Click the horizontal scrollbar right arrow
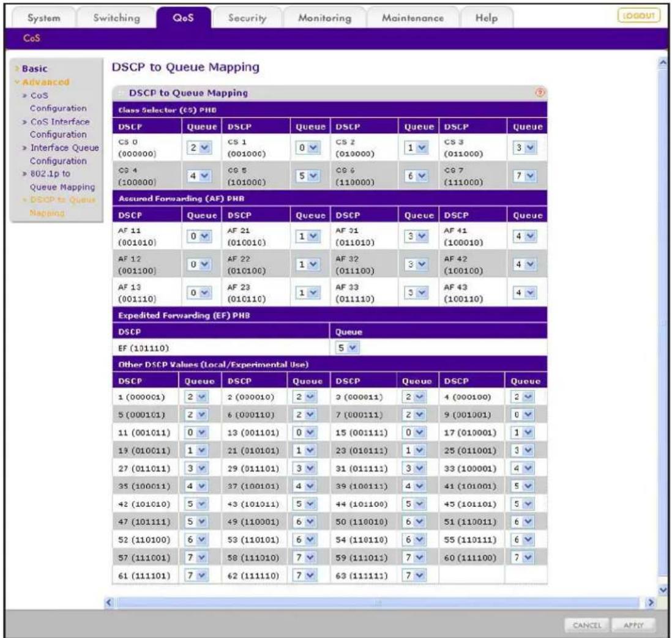Image resolution: width=672 pixels, height=638 pixels. click(x=651, y=603)
